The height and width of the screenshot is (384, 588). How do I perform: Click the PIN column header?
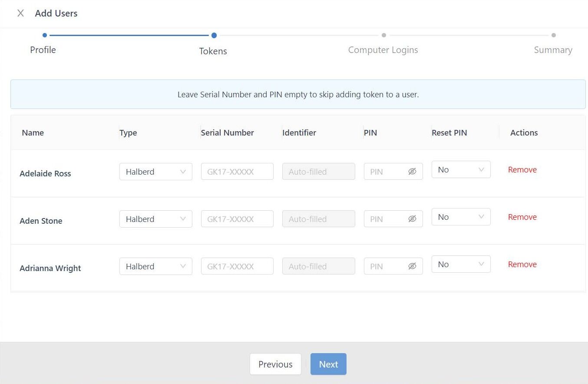coord(370,132)
